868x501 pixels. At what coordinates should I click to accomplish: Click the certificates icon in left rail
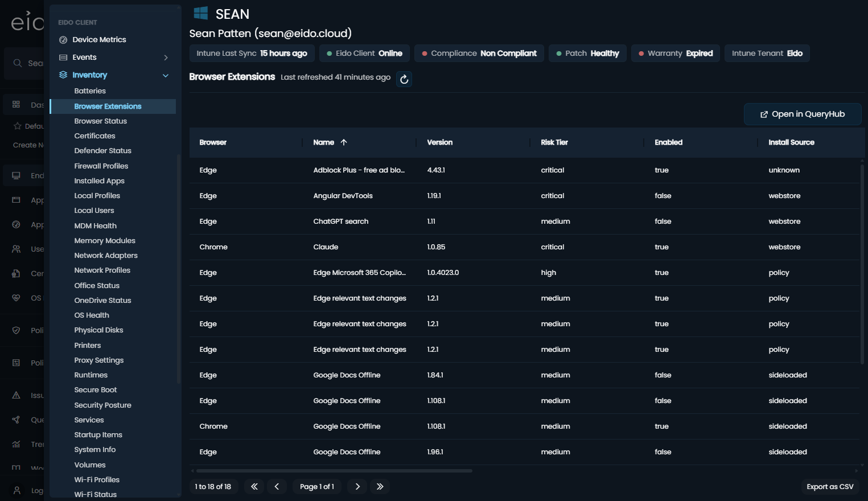pos(16,273)
